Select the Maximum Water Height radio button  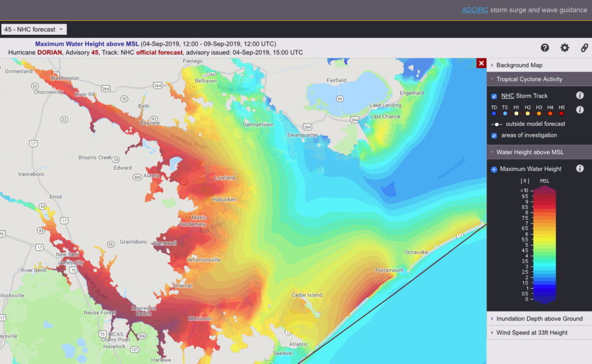tap(493, 169)
